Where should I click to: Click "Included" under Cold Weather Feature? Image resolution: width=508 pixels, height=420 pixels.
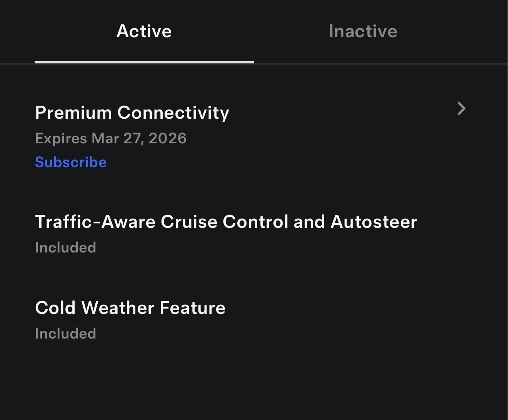[65, 334]
